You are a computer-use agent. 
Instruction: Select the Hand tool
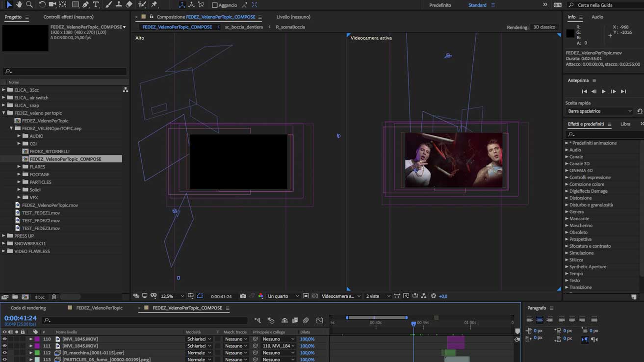coord(19,4)
